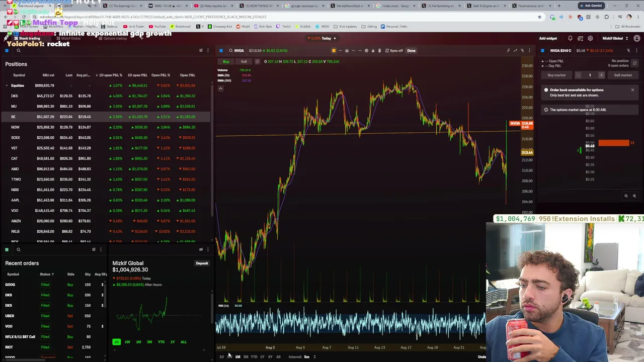Viewport: 644px width, 362px height.
Task: Select the 1M chart range below chart
Action: (237, 357)
